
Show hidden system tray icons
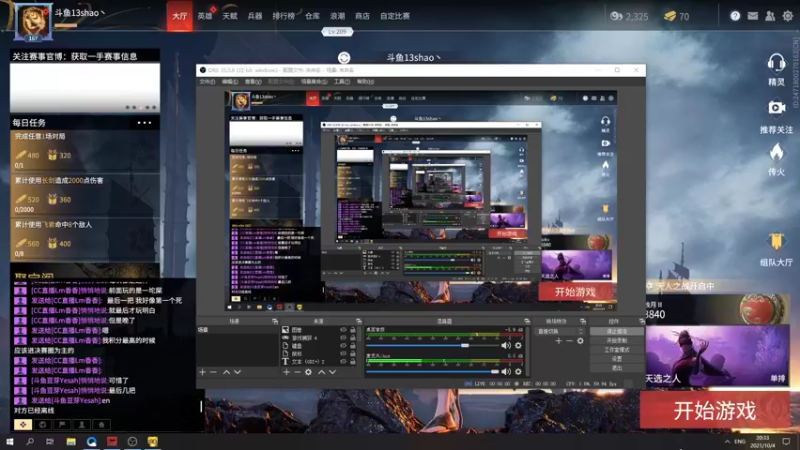pos(727,441)
